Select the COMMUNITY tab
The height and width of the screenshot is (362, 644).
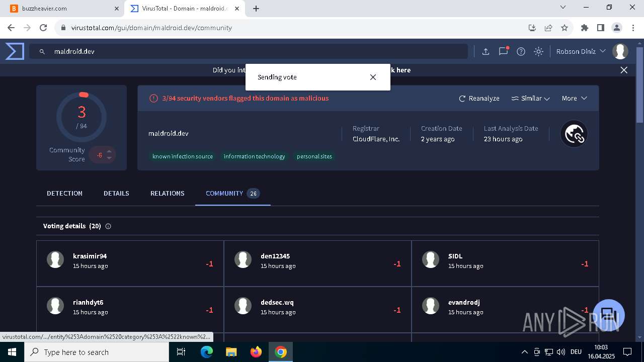[232, 193]
